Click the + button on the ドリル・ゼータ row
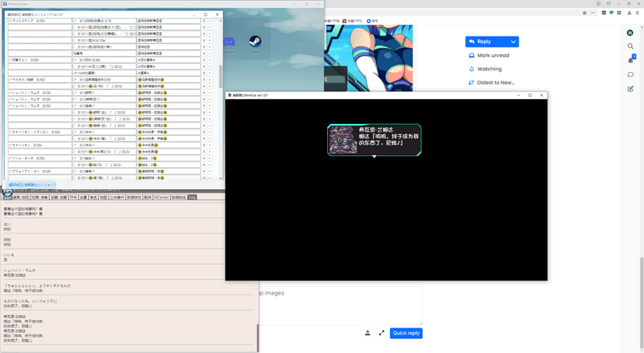Image resolution: width=644 pixels, height=353 pixels. (209, 159)
